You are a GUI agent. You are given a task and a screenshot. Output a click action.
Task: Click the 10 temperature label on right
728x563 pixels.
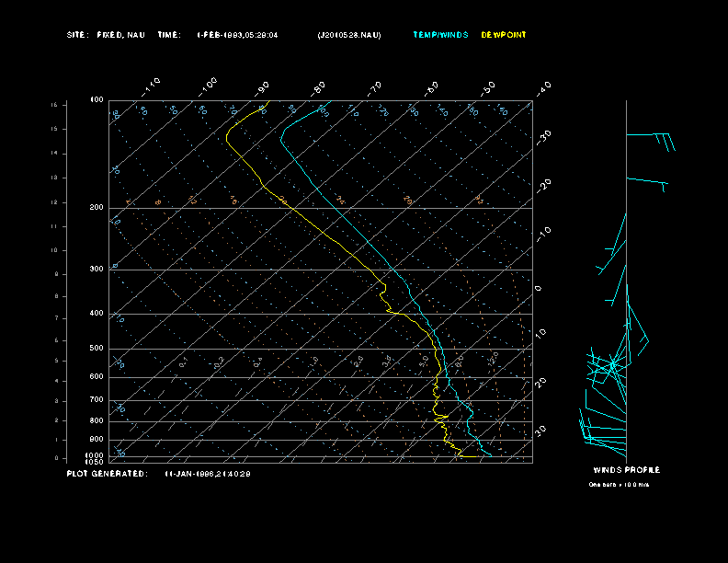pyautogui.click(x=540, y=334)
